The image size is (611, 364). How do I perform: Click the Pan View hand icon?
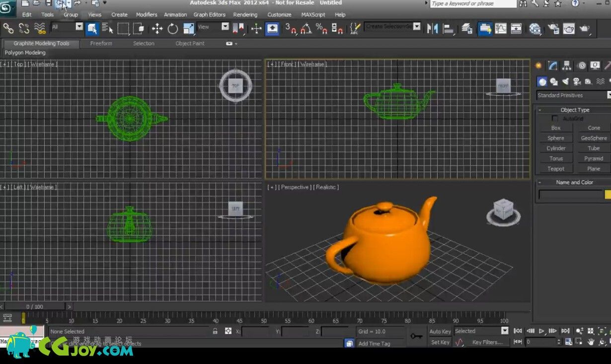[591, 342]
